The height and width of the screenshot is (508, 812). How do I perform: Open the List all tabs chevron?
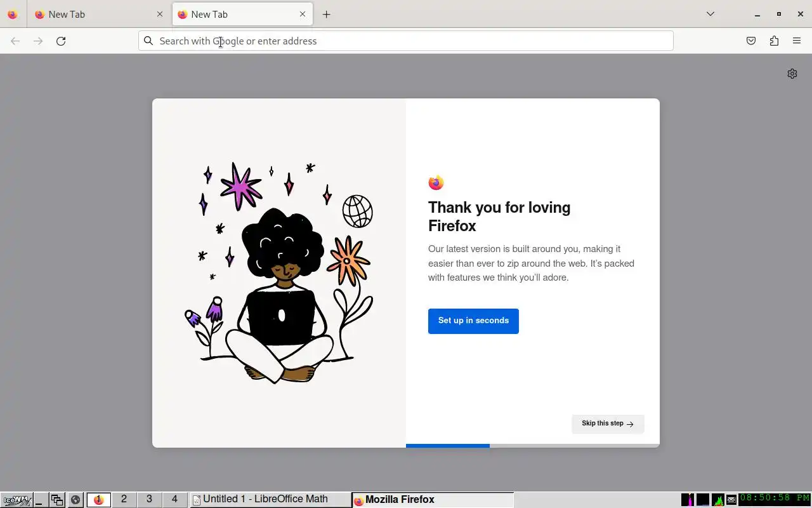[x=710, y=14]
